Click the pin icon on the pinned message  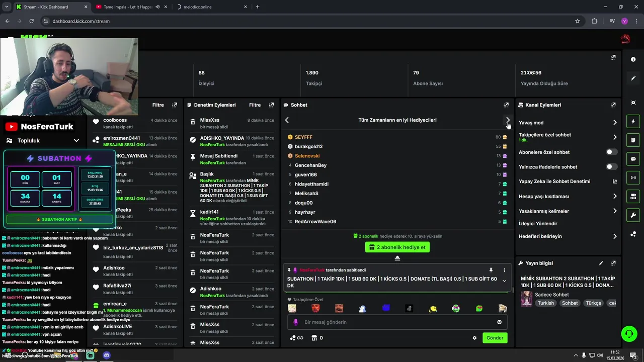(491, 270)
